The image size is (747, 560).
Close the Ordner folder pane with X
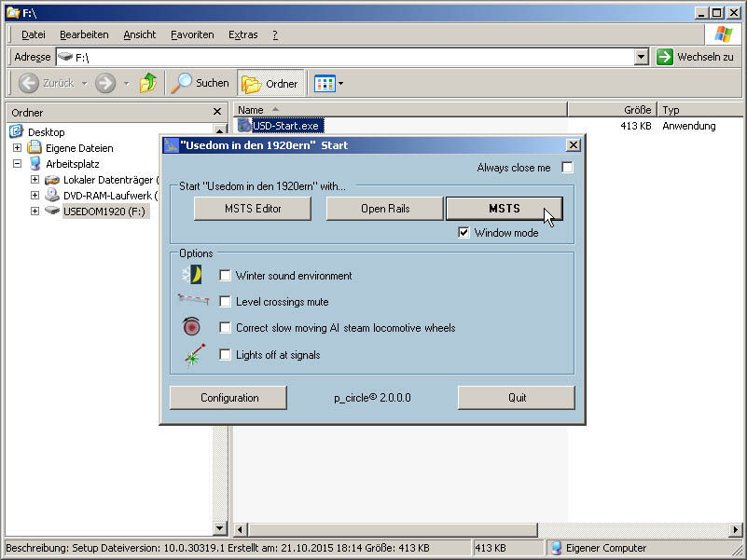point(218,112)
